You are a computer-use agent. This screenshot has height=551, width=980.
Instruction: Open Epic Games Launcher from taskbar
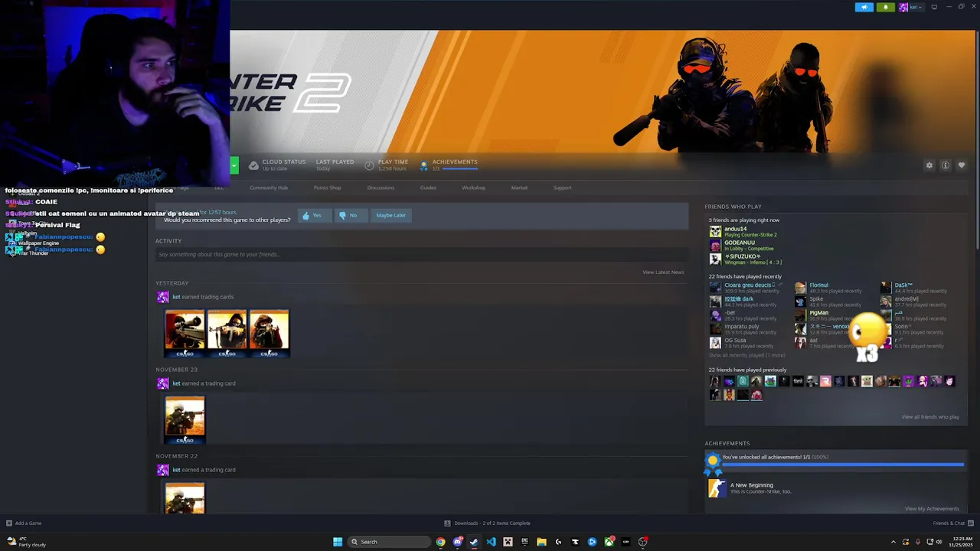(524, 542)
